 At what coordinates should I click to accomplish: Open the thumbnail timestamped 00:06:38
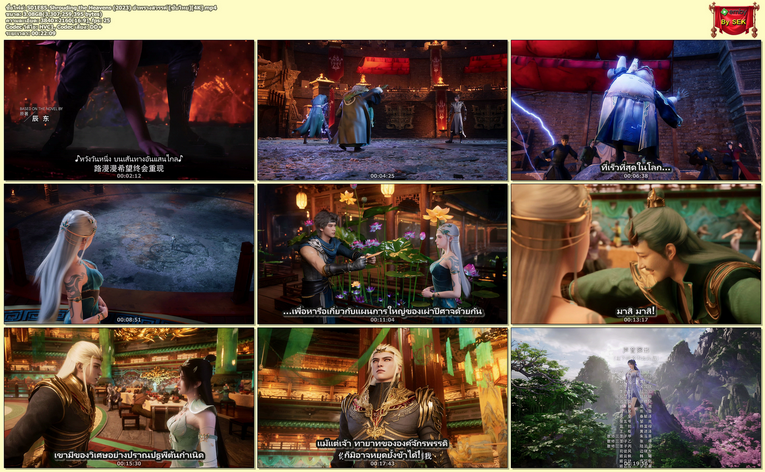coord(636,110)
